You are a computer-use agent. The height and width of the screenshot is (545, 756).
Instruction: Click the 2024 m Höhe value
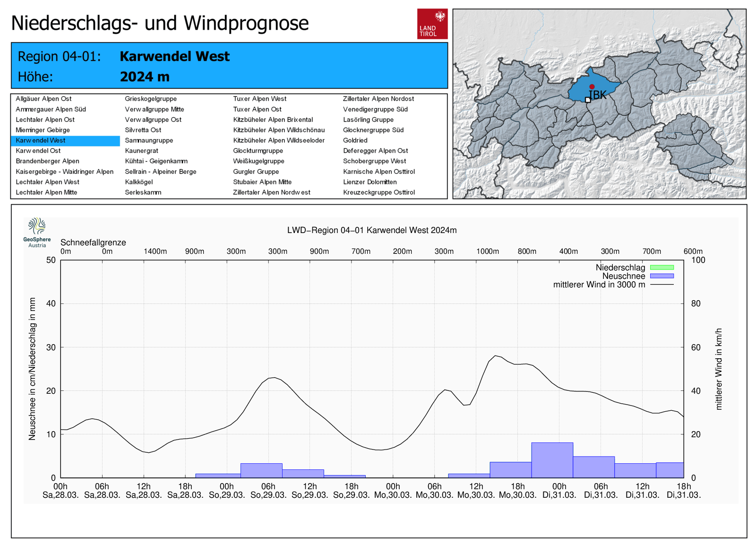(x=145, y=77)
